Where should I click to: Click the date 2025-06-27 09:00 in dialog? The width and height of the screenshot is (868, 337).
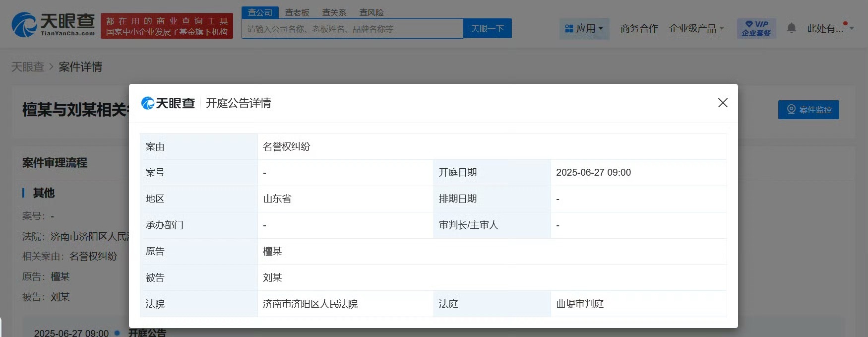pos(593,173)
